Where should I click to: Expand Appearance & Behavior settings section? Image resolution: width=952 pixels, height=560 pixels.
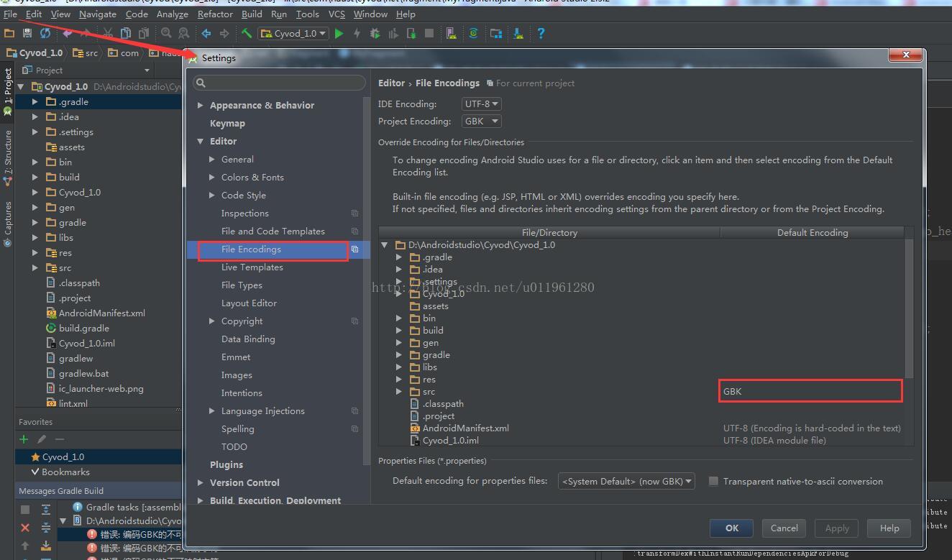coord(200,106)
